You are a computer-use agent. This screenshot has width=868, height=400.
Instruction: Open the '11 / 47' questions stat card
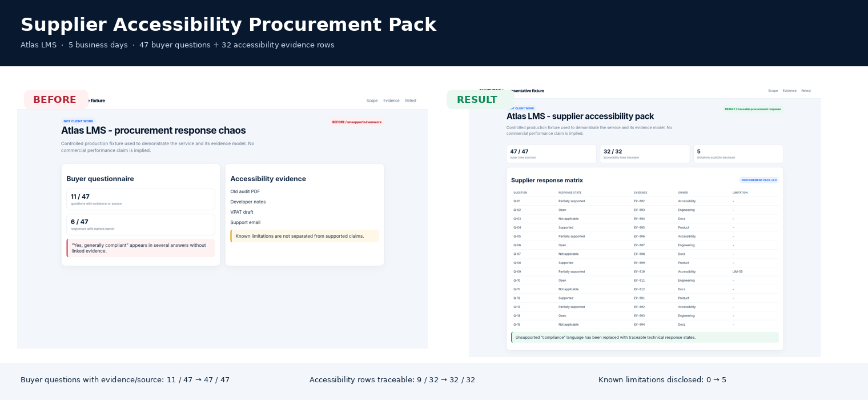coord(140,199)
